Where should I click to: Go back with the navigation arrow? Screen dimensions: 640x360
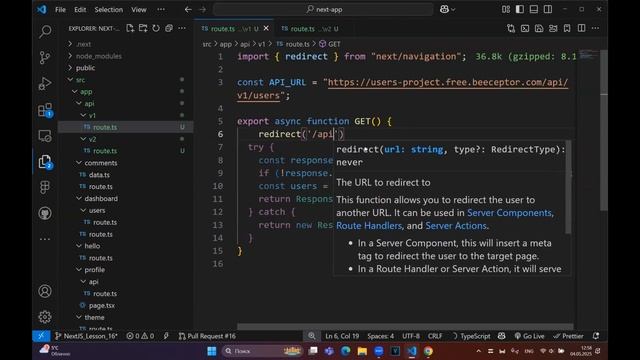coord(188,9)
